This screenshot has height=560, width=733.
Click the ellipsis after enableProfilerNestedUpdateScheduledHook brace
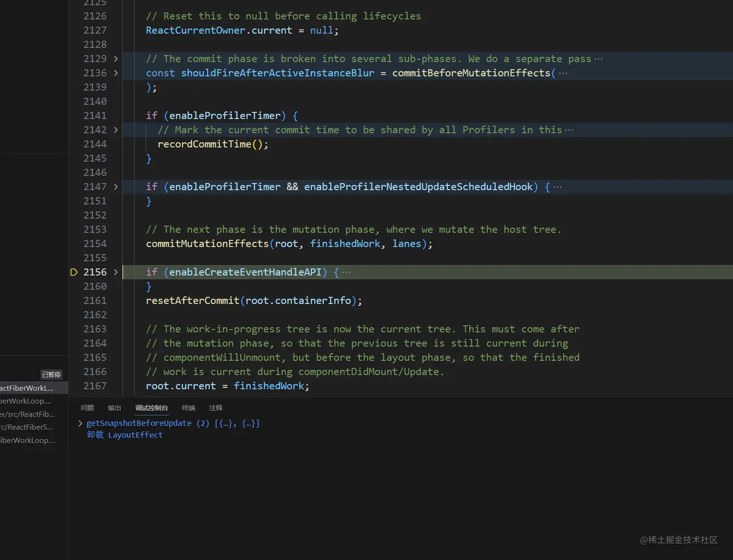pyautogui.click(x=557, y=187)
